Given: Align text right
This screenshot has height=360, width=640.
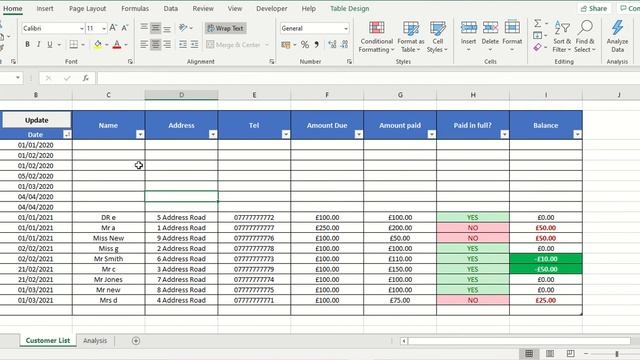Looking at the screenshot, I should coord(167,44).
